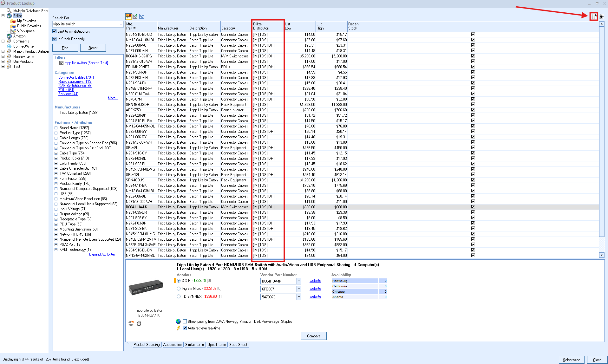Click the grid's vertical scrollbar down arrow

pyautogui.click(x=602, y=255)
